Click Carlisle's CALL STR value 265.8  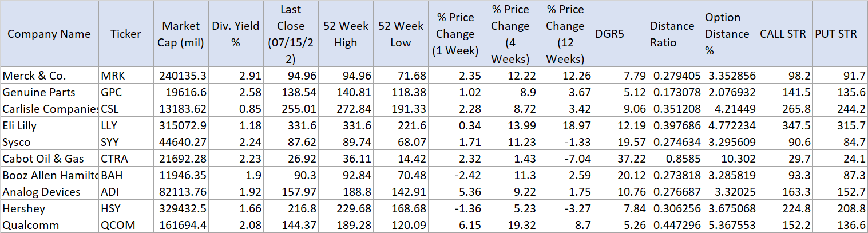(x=783, y=109)
